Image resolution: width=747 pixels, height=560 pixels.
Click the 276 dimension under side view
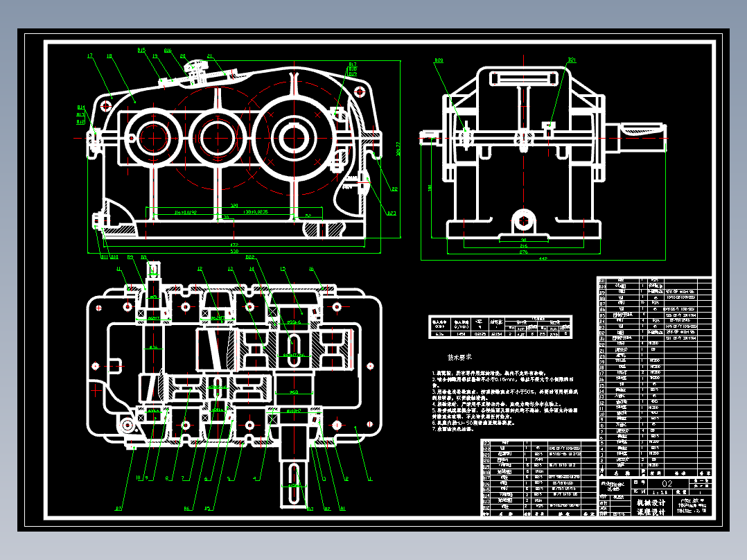click(x=524, y=252)
